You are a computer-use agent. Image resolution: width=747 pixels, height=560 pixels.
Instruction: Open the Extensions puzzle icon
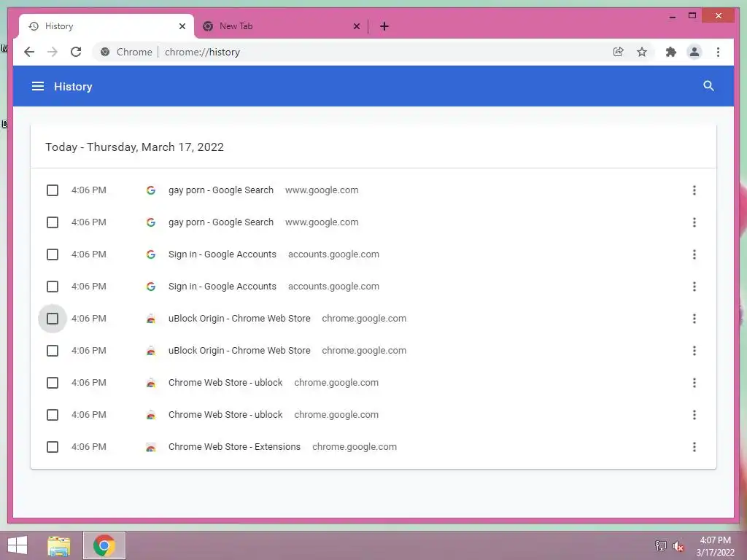[671, 52]
